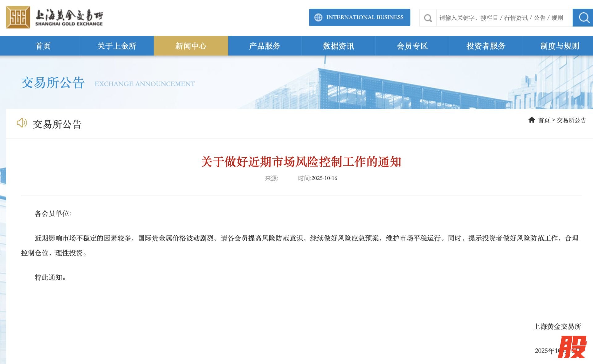593x364 pixels.
Task: Select the 新闻中心 navigation tab
Action: click(x=191, y=46)
